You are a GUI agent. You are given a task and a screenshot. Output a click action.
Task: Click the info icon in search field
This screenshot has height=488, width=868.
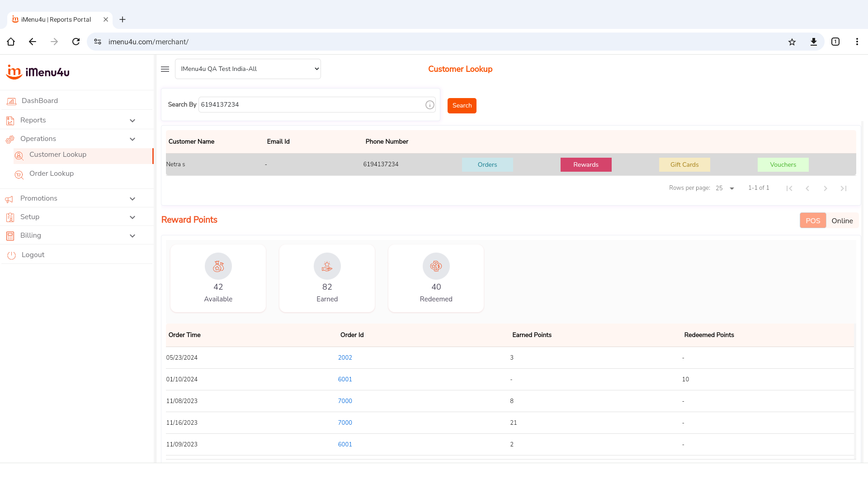pos(429,105)
